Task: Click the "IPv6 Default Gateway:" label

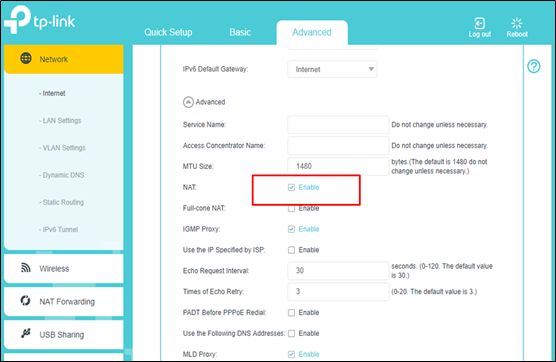Action: 215,69
